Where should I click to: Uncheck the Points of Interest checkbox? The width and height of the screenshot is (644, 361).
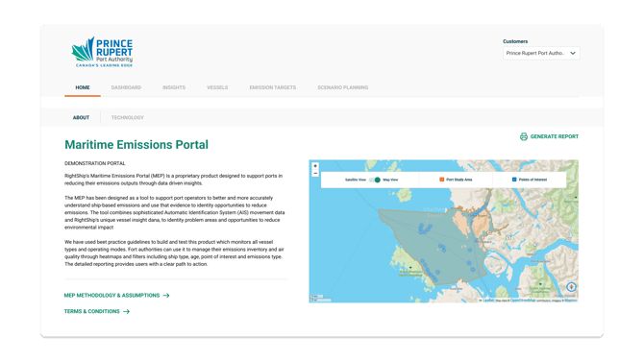[x=514, y=180]
